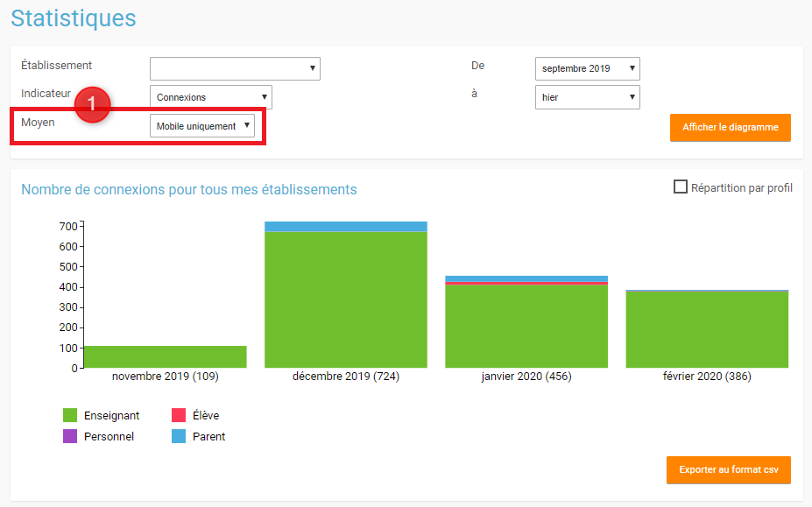Open the Moyen 'Mobile uniquement' dropdown

tap(202, 126)
